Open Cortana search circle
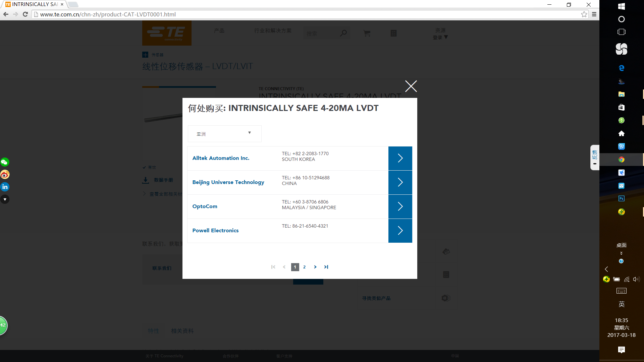644x362 pixels. click(621, 19)
